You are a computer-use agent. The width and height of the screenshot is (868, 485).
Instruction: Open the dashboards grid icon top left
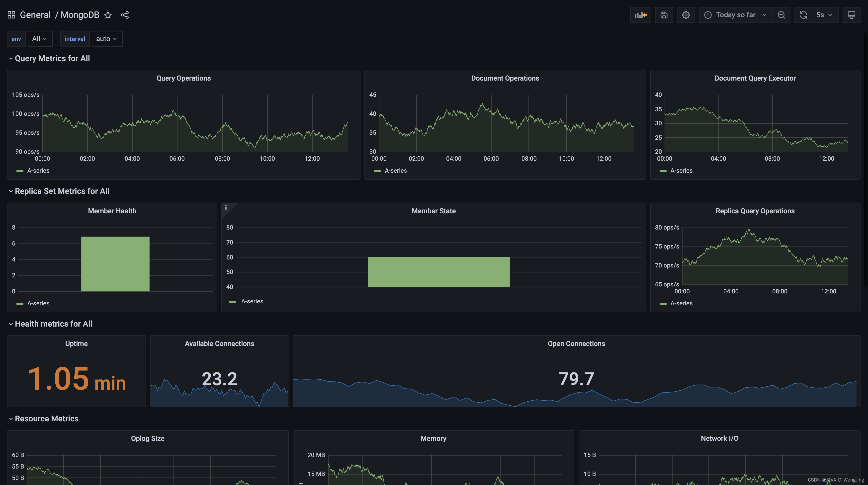(11, 14)
